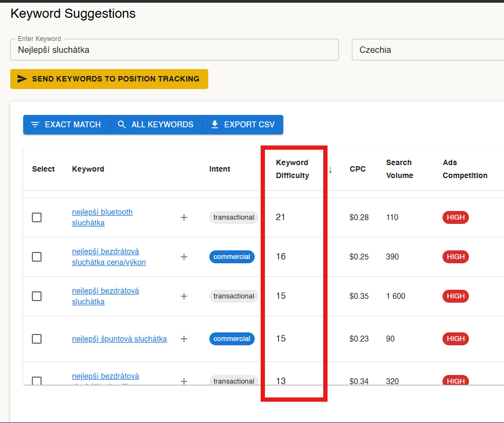This screenshot has width=504, height=423.
Task: Click the CPC column header
Action: pos(357,169)
